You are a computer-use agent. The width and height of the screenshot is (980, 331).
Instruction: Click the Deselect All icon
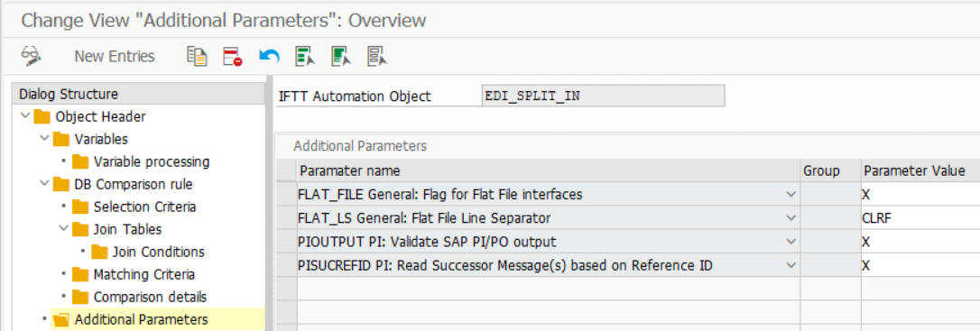pos(377,56)
